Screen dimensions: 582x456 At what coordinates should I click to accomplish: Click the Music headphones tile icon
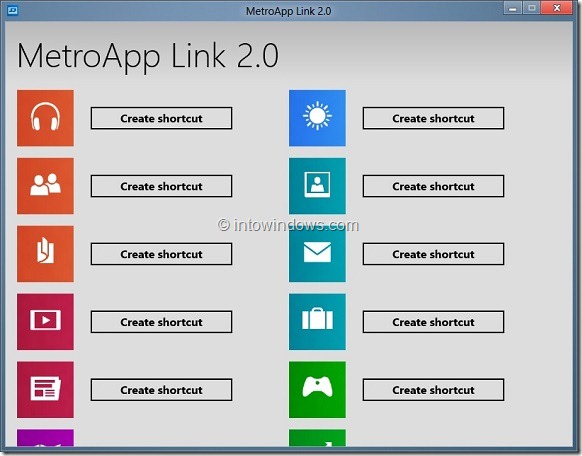tap(45, 118)
